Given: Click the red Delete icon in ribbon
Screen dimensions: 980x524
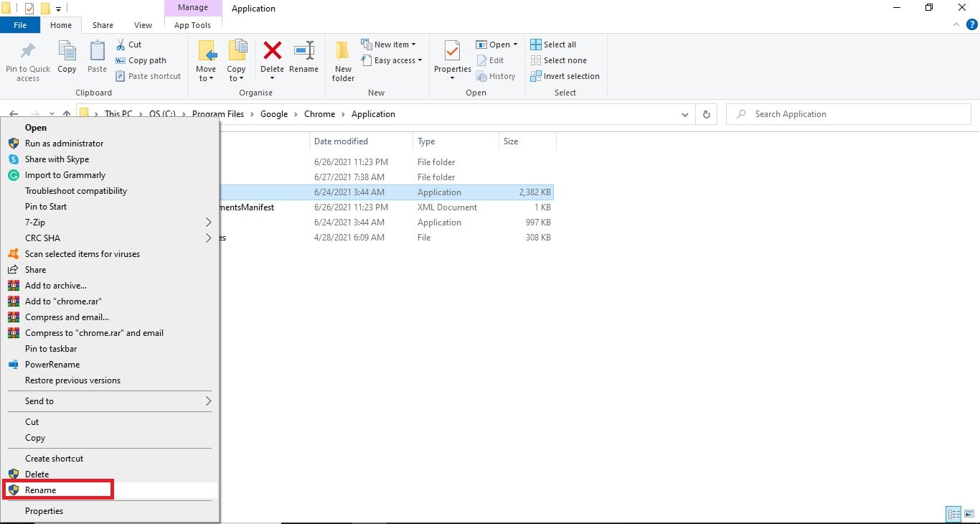Looking at the screenshot, I should pyautogui.click(x=273, y=51).
